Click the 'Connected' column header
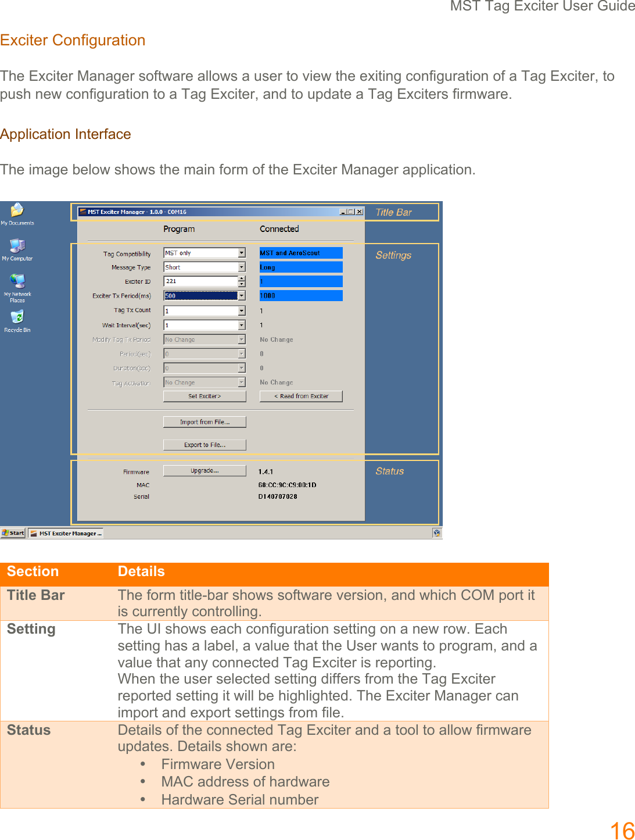Viewport: 635px width, 840px height. pos(279,229)
